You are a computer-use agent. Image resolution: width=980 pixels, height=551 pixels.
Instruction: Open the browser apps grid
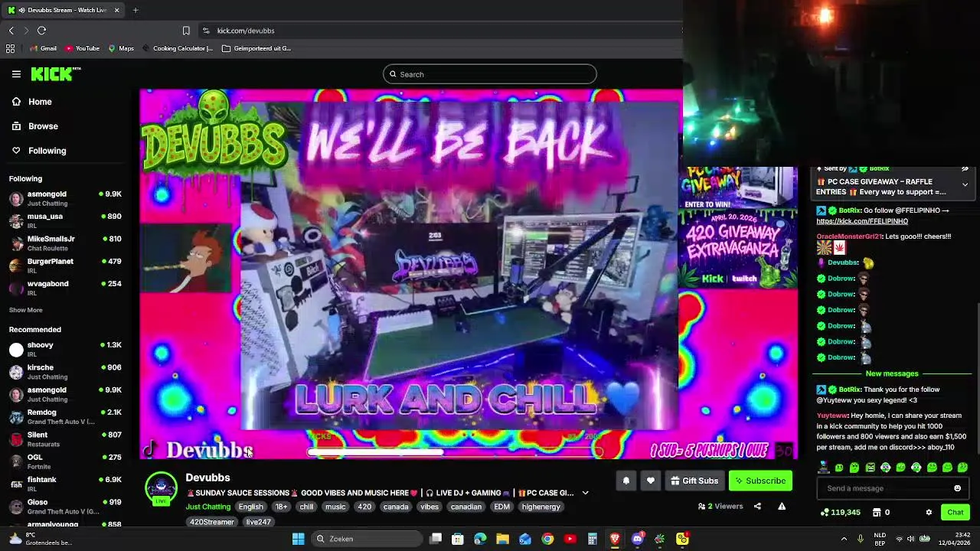pos(10,48)
